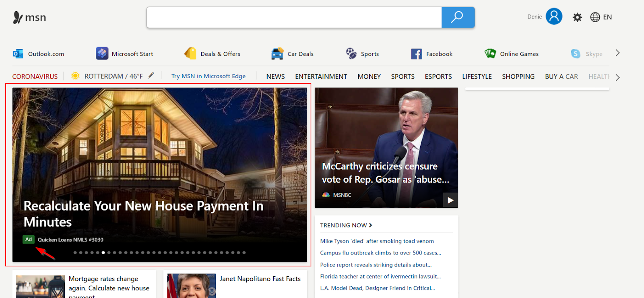644x298 pixels.
Task: Select the highlighted carousel slide dot
Action: tap(103, 252)
